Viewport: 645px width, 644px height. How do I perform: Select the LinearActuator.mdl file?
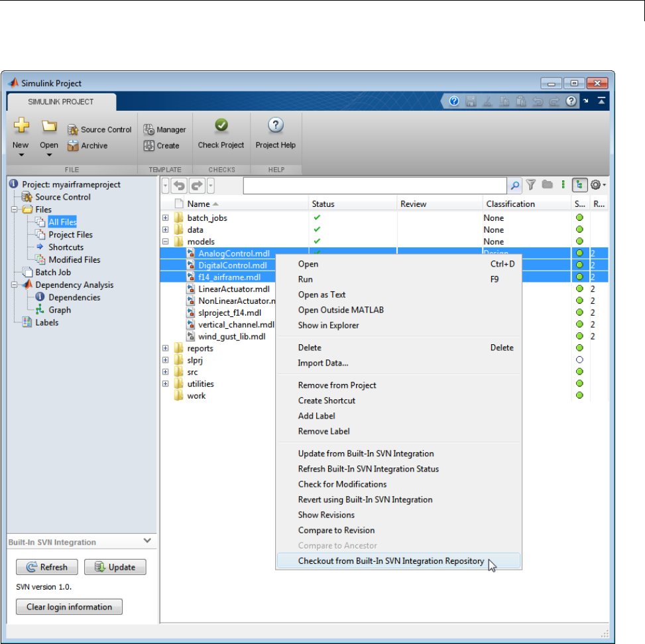pos(233,289)
